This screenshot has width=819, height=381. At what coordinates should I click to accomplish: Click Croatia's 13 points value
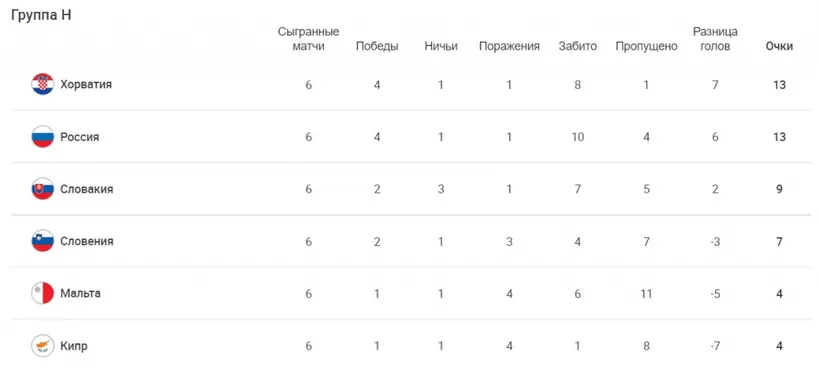pos(779,85)
